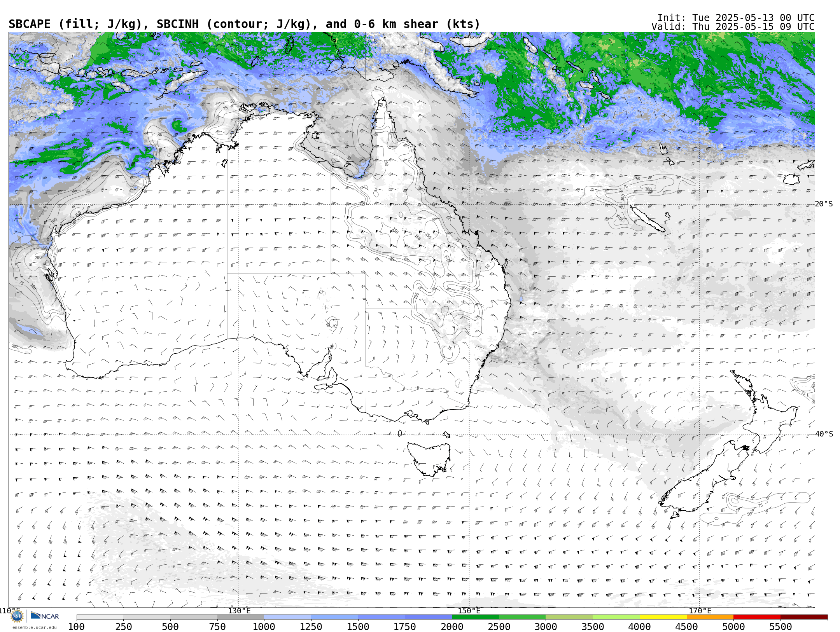Click the colorbar value 5000
The width and height of the screenshot is (840, 632).
point(733,627)
